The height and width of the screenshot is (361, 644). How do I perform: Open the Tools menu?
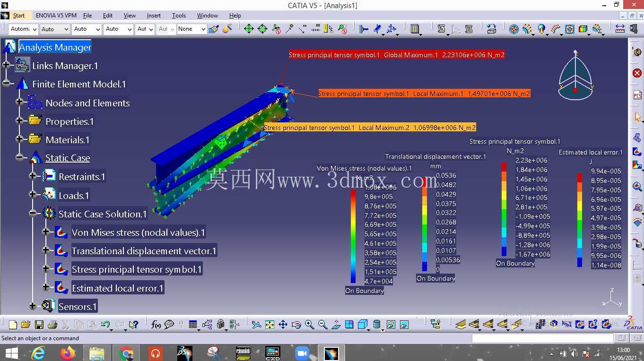[179, 16]
